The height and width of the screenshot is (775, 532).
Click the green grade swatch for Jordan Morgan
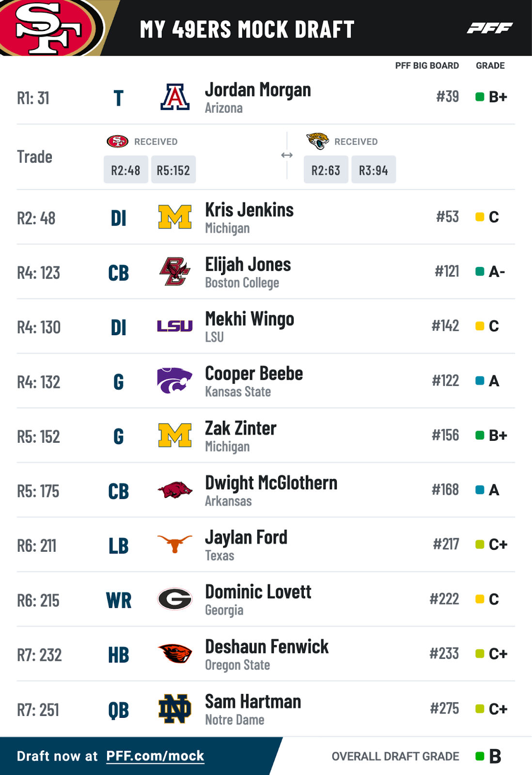click(480, 97)
